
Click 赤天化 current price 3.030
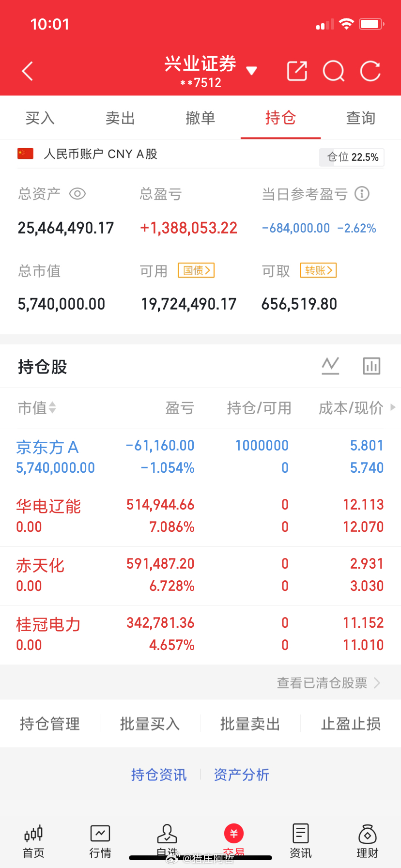[367, 586]
